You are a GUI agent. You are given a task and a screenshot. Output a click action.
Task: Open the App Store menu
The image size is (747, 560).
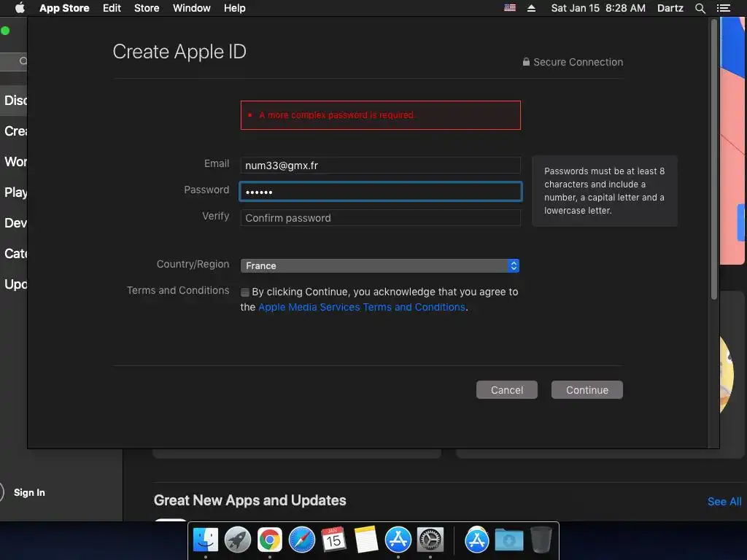(x=64, y=8)
